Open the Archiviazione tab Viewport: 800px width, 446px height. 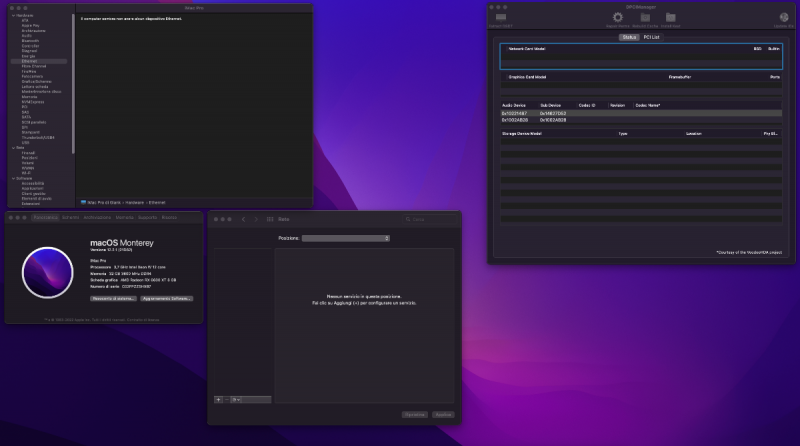tap(97, 217)
